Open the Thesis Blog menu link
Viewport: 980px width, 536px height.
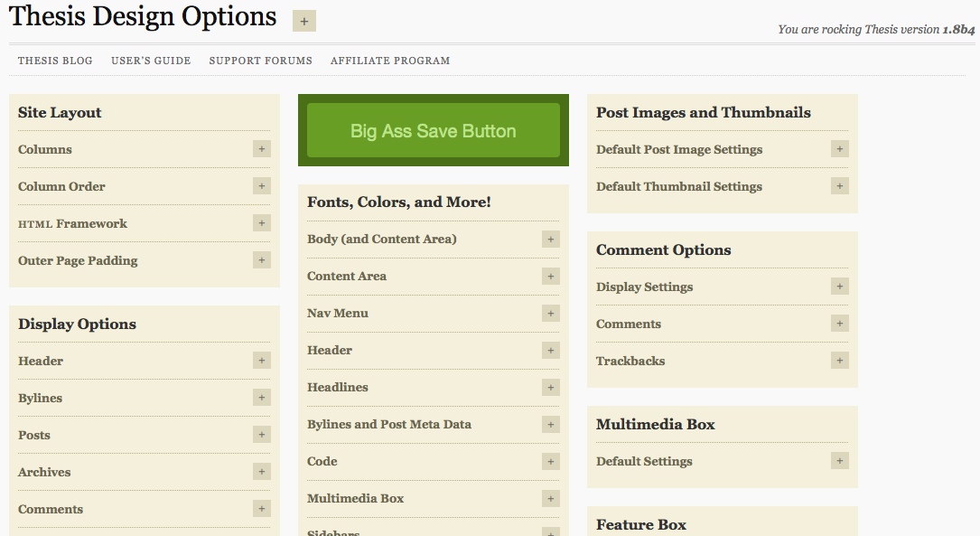point(55,61)
